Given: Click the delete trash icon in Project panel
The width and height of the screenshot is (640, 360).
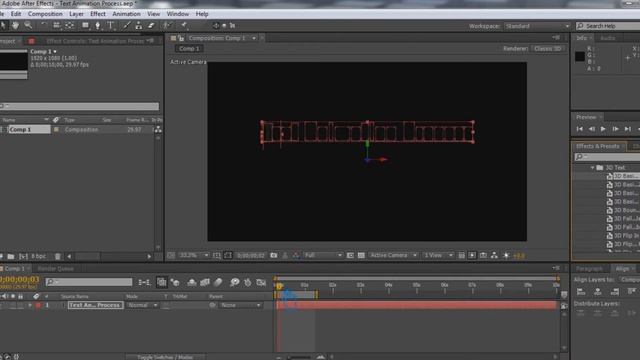Looking at the screenshot, I should [58, 256].
